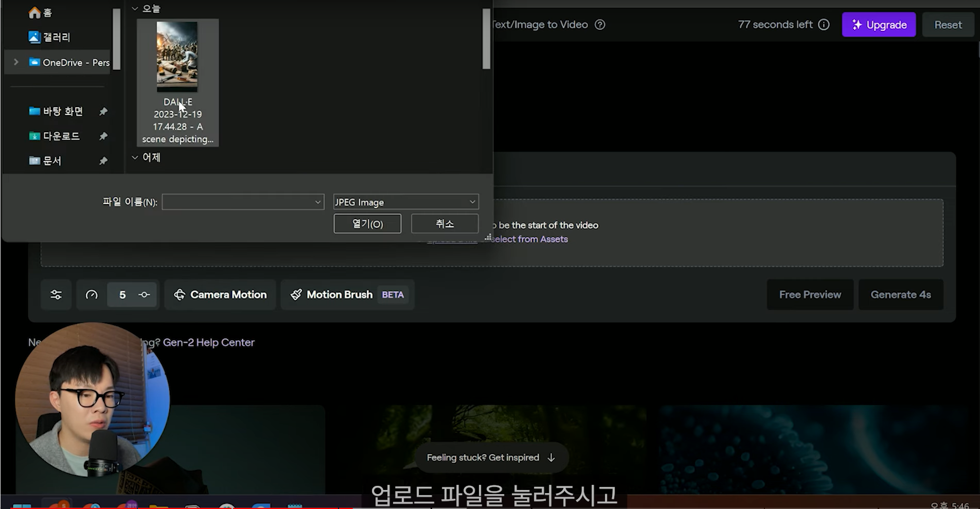This screenshot has width=980, height=509.
Task: Open the file name history dropdown arrow
Action: coord(318,202)
